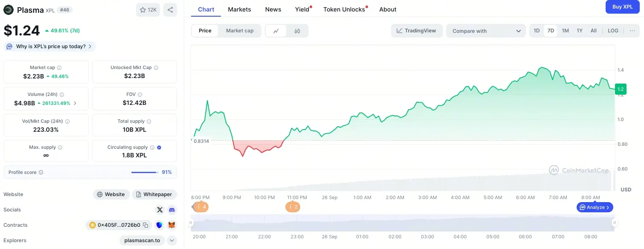Click the BNB chain contract icon
The height and width of the screenshot is (249, 644).
pos(93,225)
